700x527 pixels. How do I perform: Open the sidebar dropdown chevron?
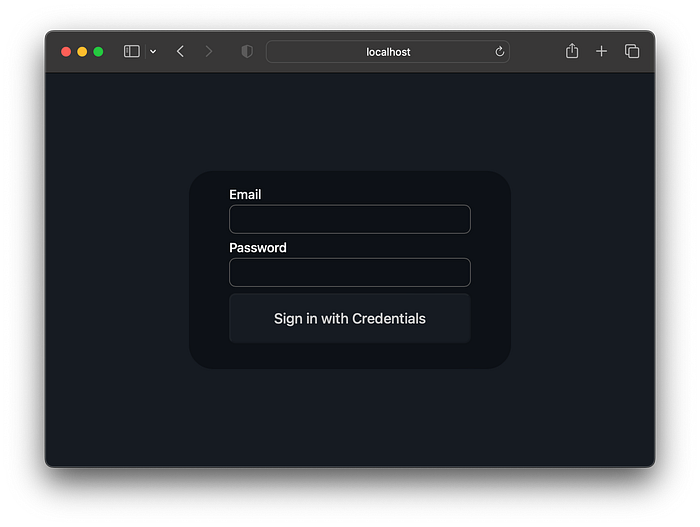153,51
